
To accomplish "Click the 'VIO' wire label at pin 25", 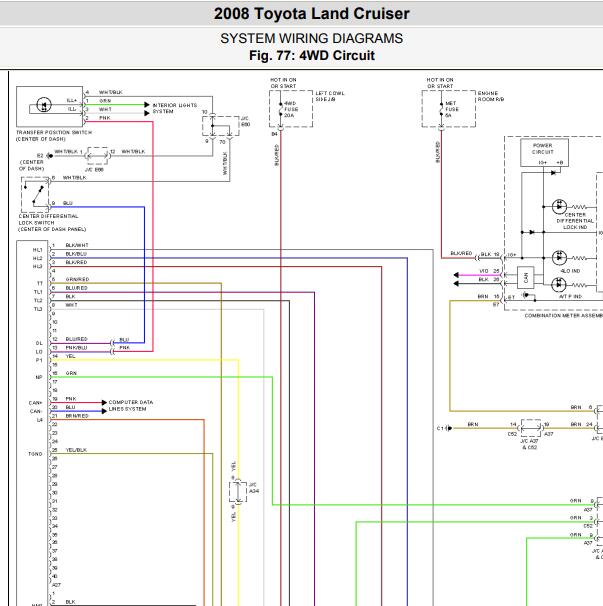I will (x=484, y=271).
